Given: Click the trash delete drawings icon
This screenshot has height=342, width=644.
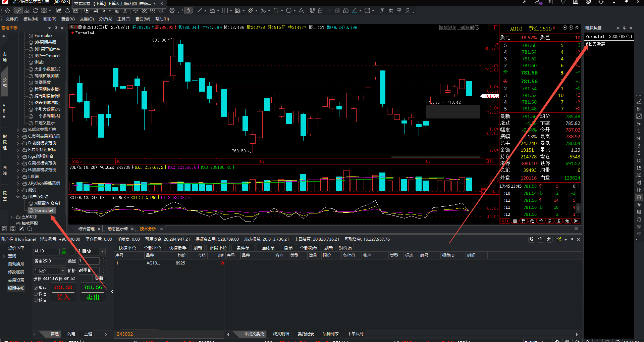Looking at the screenshot, I should (x=337, y=10).
